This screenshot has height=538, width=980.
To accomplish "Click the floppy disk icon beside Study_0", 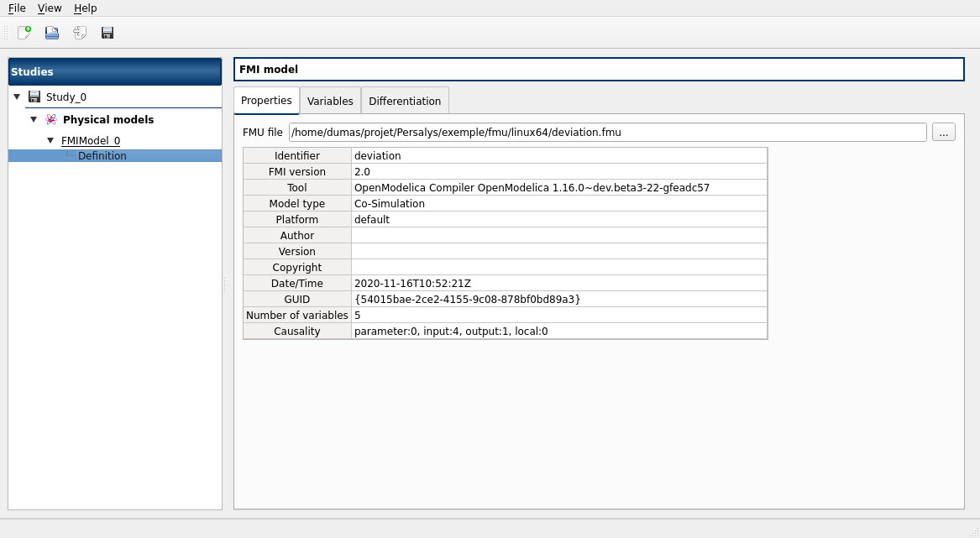I will coord(34,97).
